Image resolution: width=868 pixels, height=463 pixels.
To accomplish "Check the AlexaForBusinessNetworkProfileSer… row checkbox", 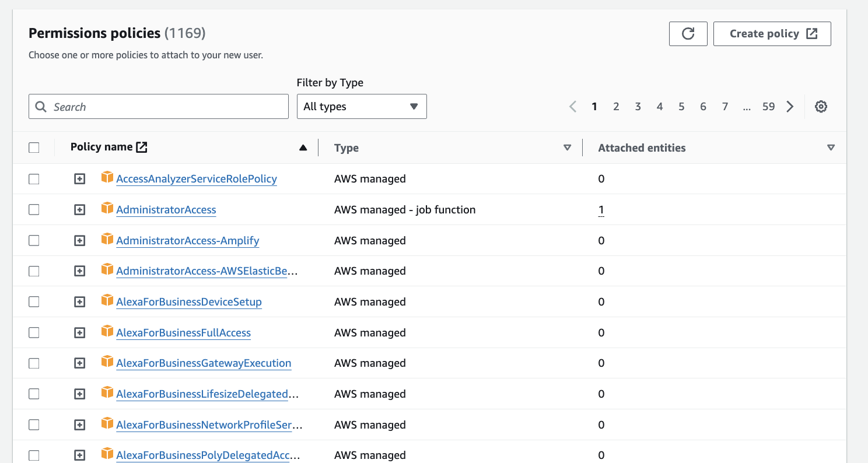I will tap(34, 425).
